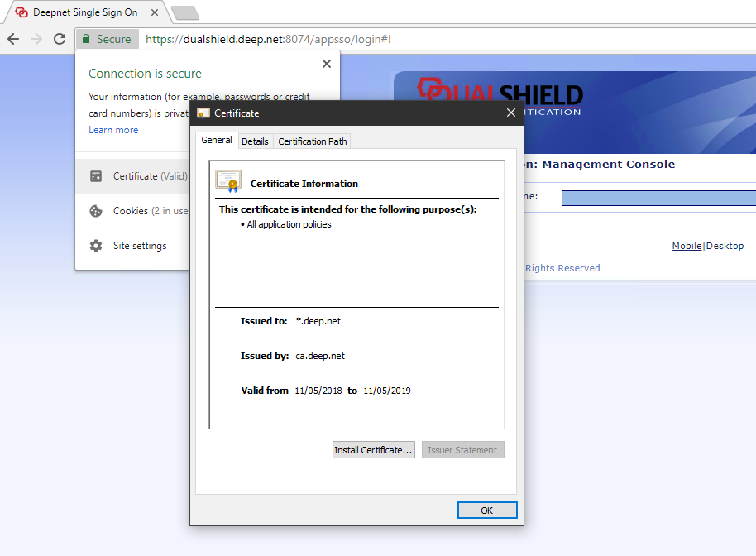Click the address bar URL
This screenshot has height=556, width=756.
pos(268,39)
